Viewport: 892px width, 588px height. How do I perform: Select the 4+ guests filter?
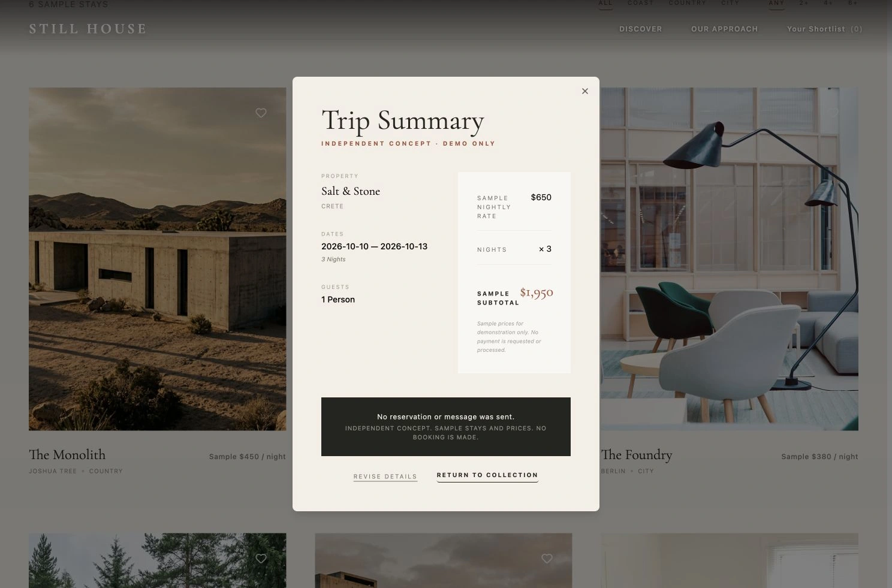click(x=828, y=4)
